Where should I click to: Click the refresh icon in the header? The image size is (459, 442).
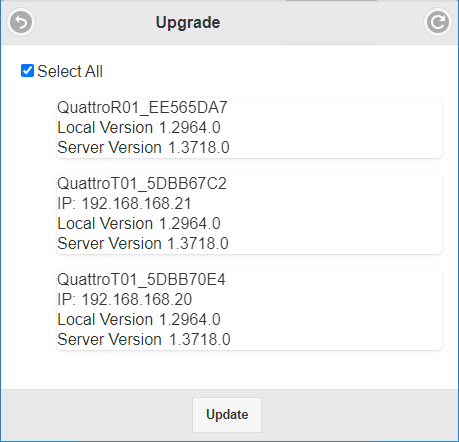coord(438,22)
